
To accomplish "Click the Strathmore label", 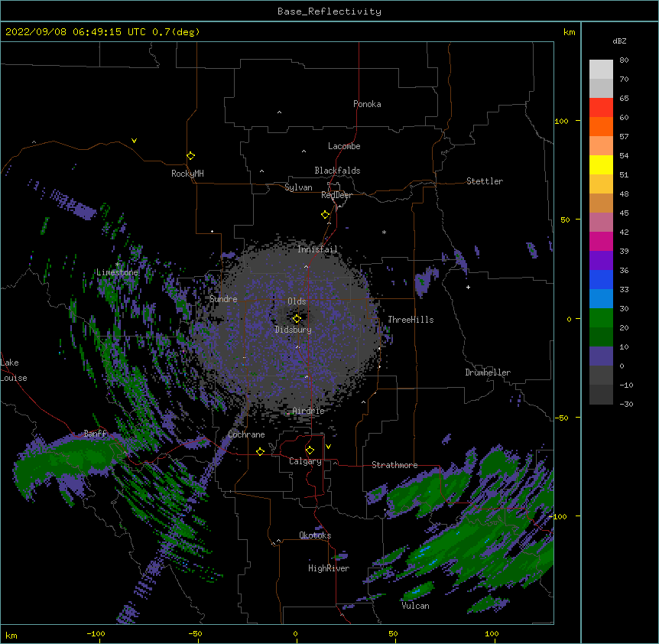I will click(394, 465).
